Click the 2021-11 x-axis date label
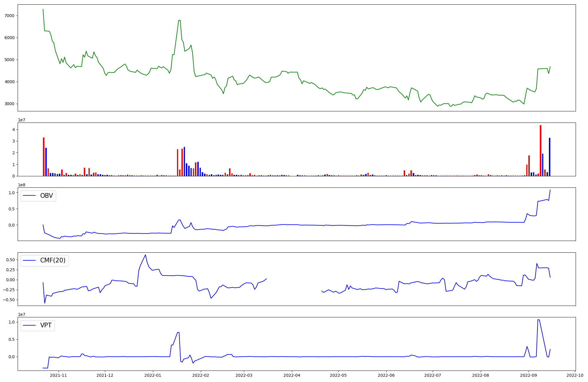588x382 pixels. [x=58, y=375]
